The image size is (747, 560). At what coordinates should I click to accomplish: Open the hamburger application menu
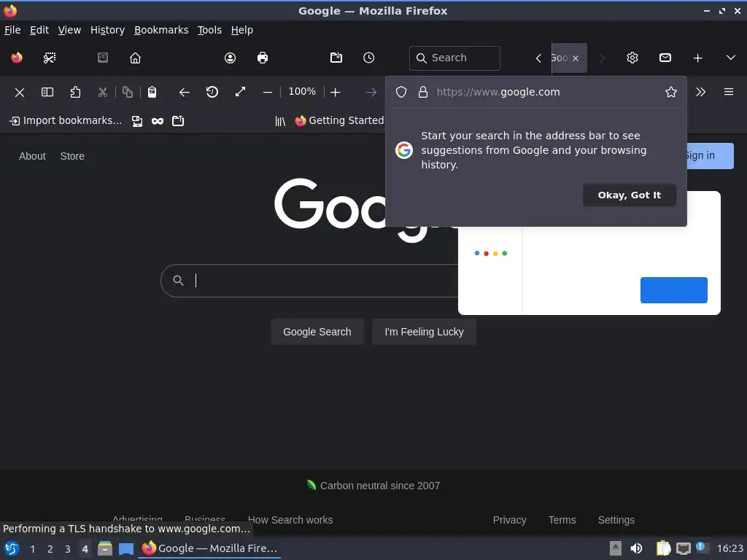pyautogui.click(x=729, y=92)
